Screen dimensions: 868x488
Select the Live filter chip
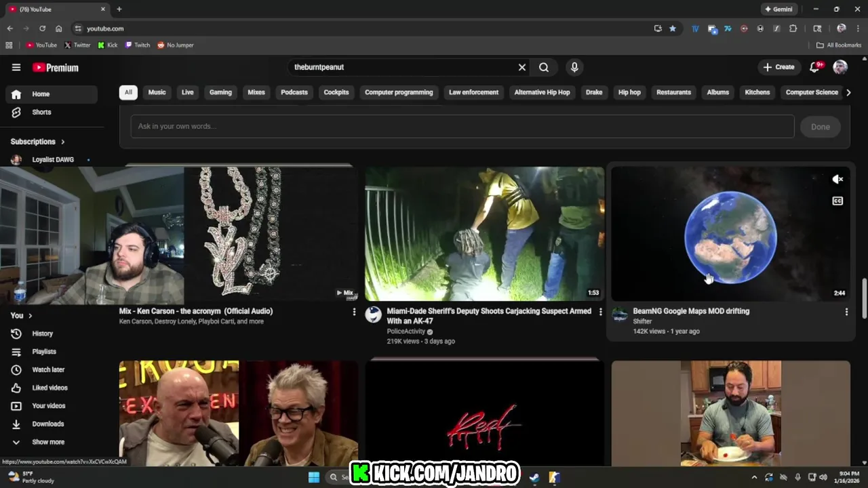[x=188, y=92]
